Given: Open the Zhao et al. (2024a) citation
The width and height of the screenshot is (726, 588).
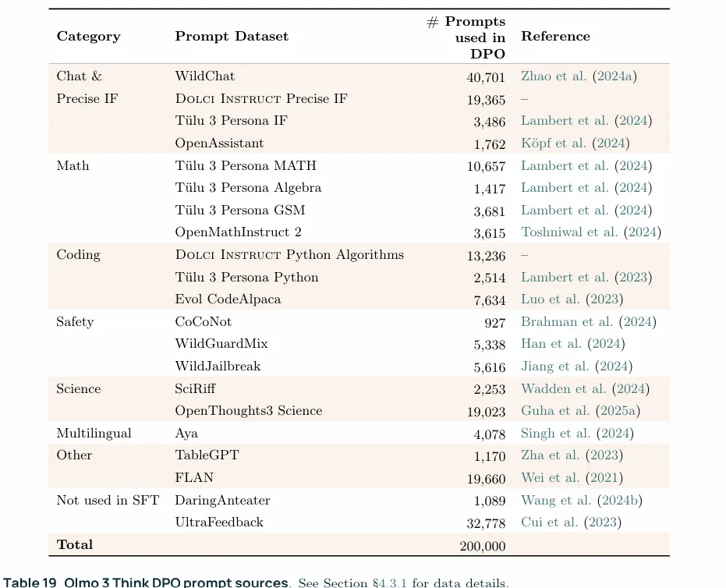Looking at the screenshot, I should click(x=579, y=76).
